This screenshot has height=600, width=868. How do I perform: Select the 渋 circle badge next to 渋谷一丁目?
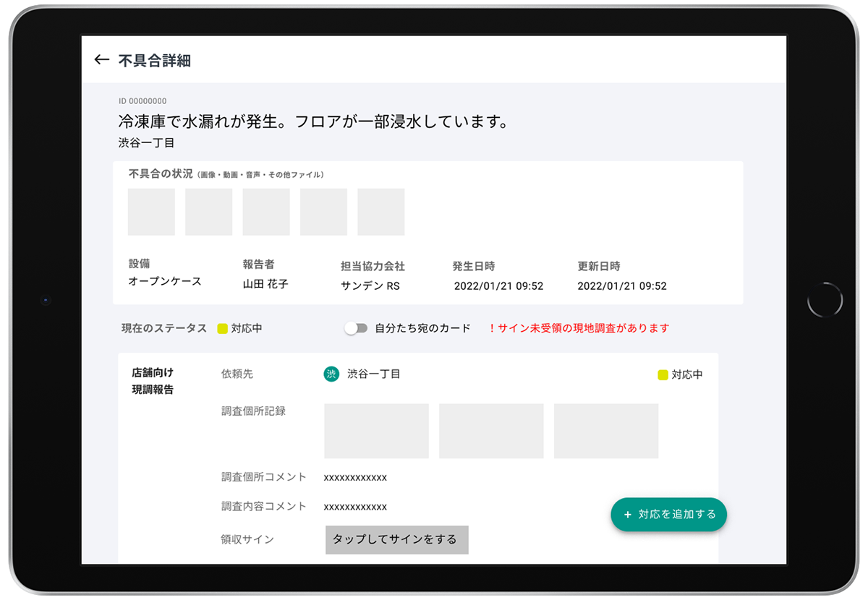tap(330, 374)
